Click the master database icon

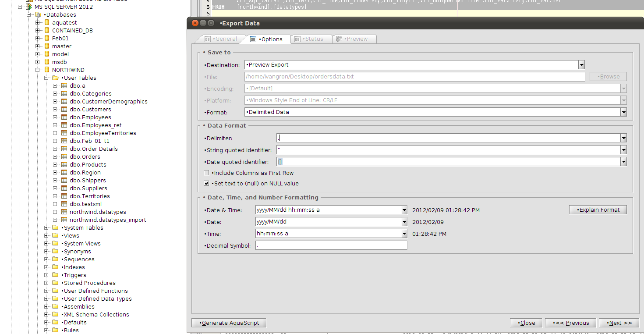pos(47,46)
